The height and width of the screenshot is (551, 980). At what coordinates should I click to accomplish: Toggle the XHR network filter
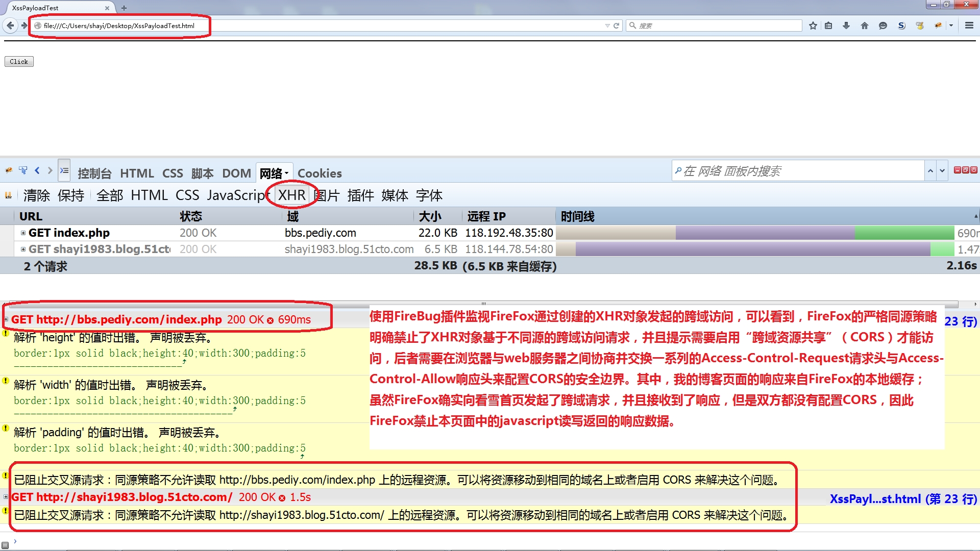[x=291, y=195]
